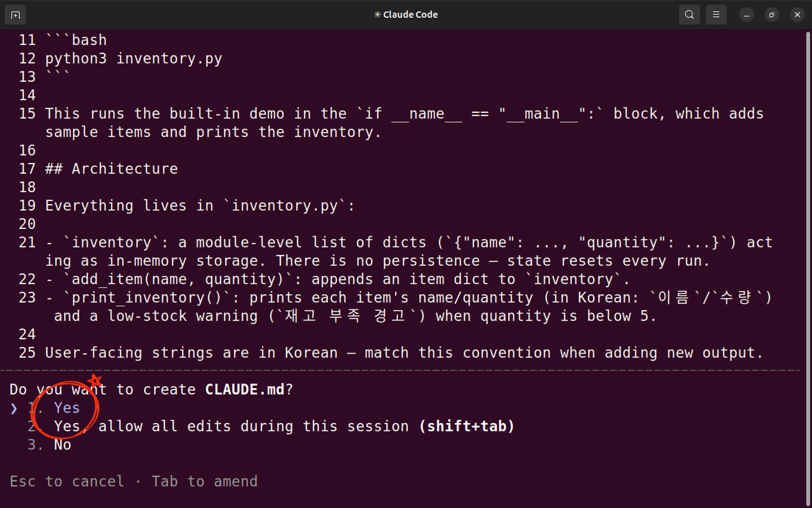Select option 3 'No'
The height and width of the screenshot is (508, 812).
tap(49, 445)
